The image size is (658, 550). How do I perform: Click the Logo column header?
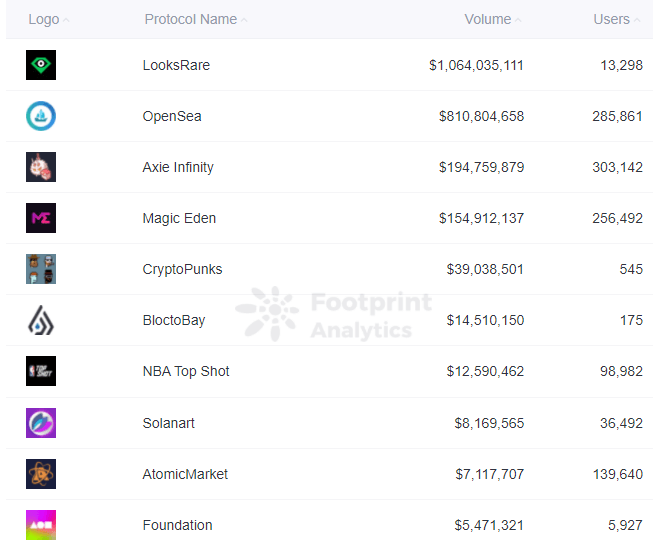click(x=43, y=19)
